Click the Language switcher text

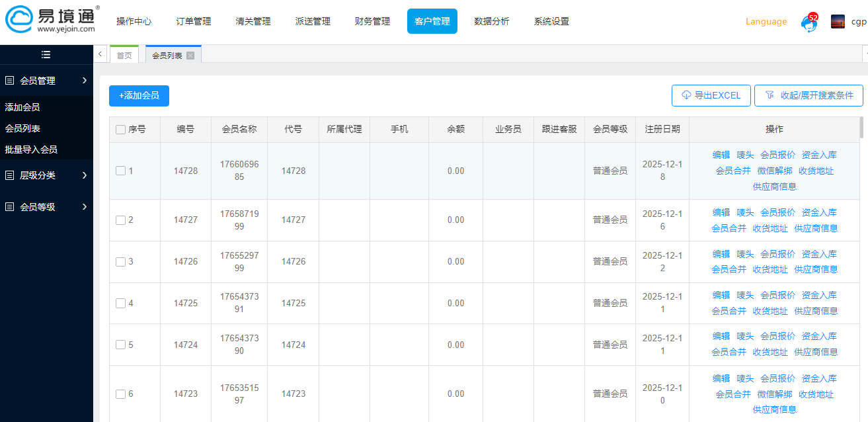pos(766,22)
